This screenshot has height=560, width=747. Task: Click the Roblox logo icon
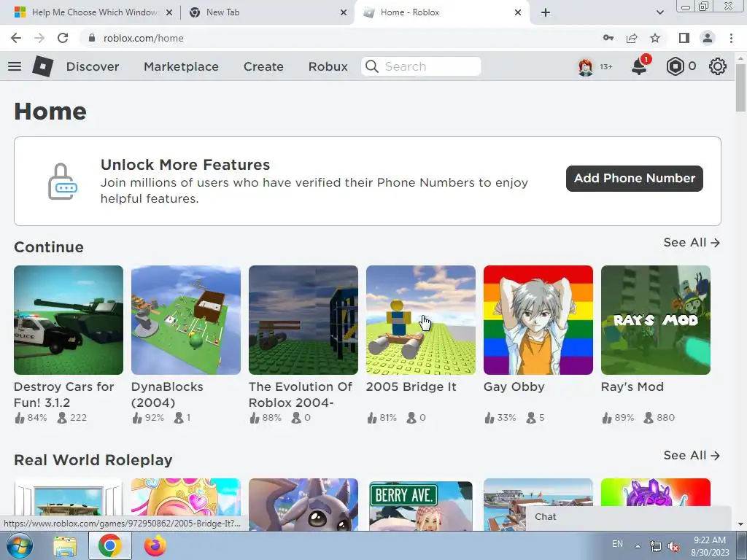point(42,66)
